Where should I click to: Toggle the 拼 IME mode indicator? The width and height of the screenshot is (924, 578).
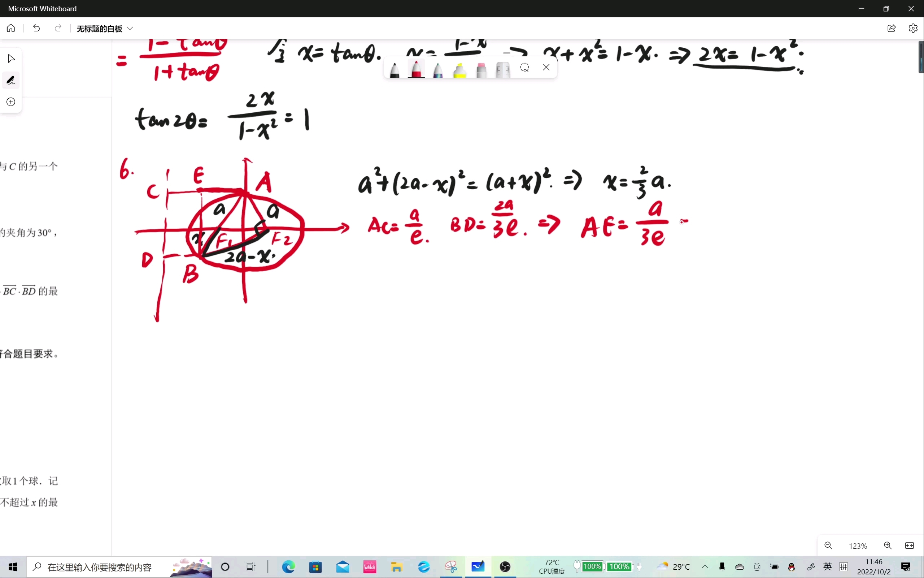[x=844, y=567]
